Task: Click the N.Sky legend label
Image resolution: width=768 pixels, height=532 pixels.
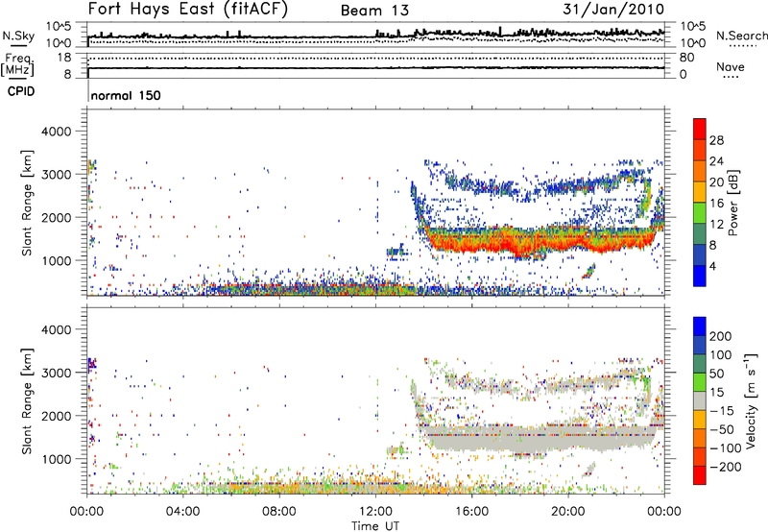Action: (18, 36)
